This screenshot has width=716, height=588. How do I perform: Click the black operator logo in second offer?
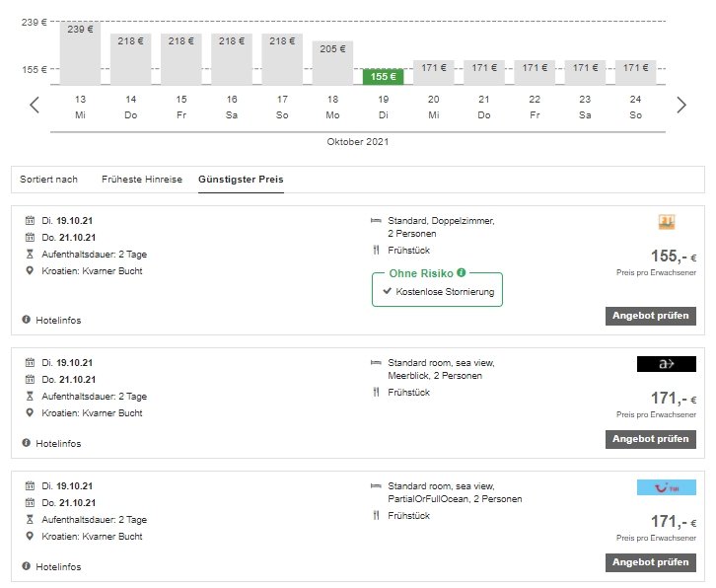point(666,364)
